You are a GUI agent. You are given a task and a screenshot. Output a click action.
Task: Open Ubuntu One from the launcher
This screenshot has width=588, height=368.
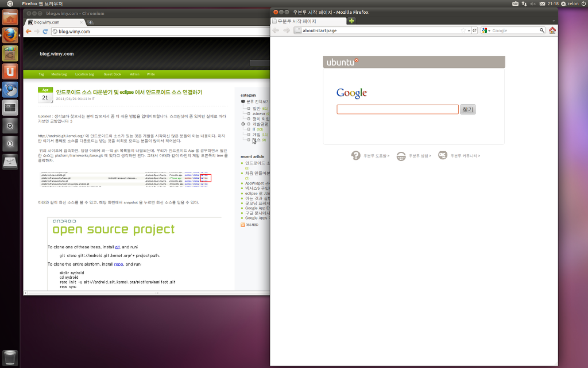[10, 72]
